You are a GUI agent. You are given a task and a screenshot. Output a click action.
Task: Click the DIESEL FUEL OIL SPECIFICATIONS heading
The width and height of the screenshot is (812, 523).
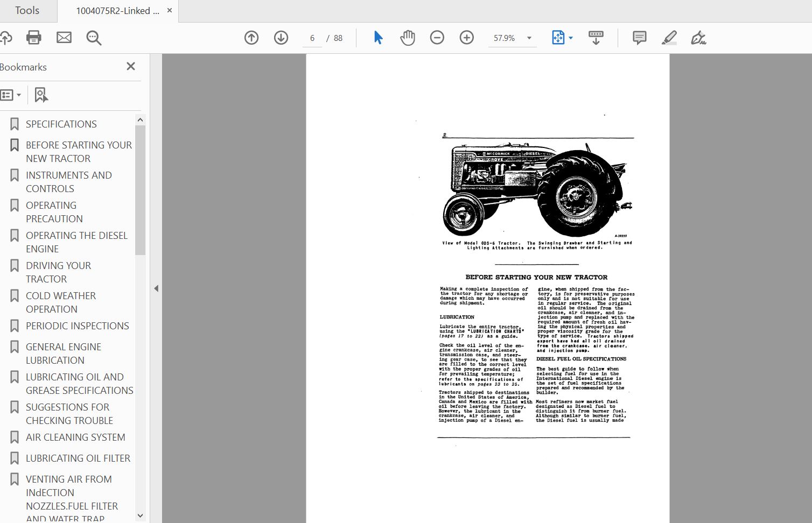coord(582,359)
